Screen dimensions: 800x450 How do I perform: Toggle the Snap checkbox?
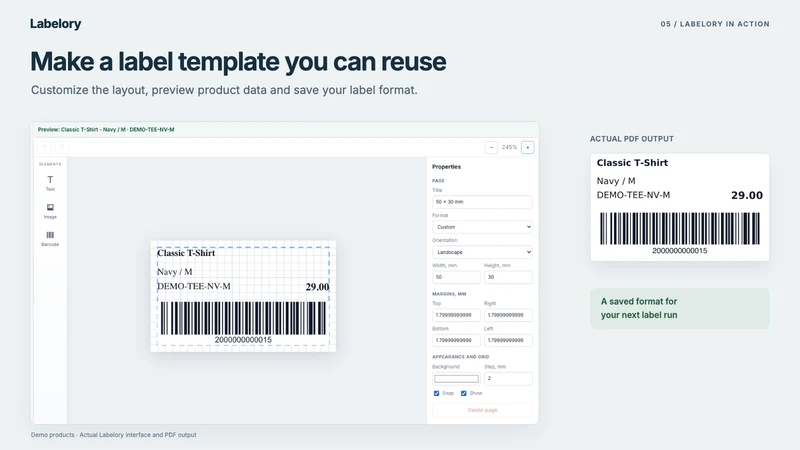click(x=436, y=393)
